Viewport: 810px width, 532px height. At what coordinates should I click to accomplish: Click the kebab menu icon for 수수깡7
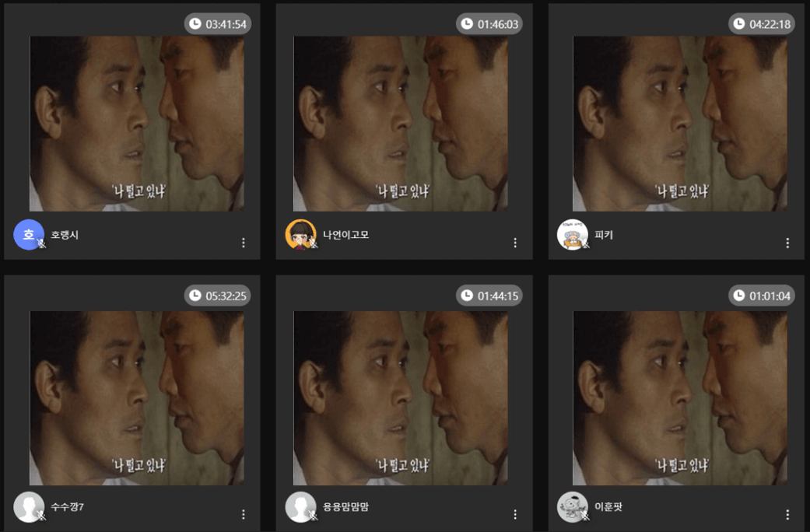point(244,514)
